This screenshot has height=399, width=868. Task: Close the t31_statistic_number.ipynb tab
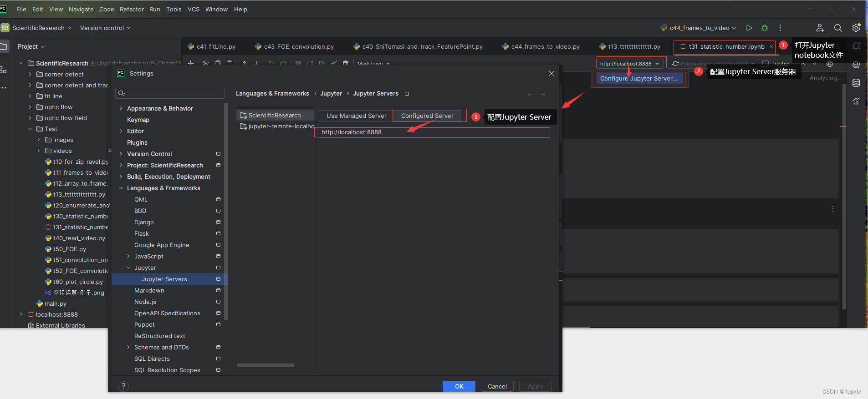pos(771,46)
